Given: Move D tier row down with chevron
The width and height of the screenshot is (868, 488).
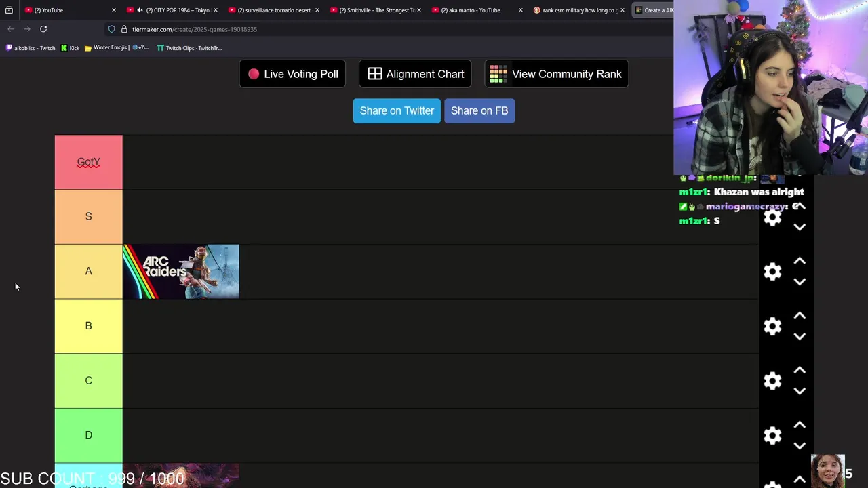Looking at the screenshot, I should (800, 446).
